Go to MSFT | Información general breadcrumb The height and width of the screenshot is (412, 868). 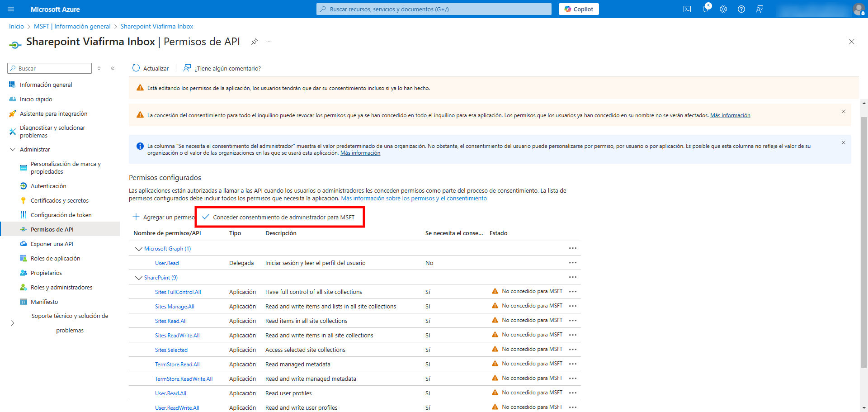pos(72,26)
